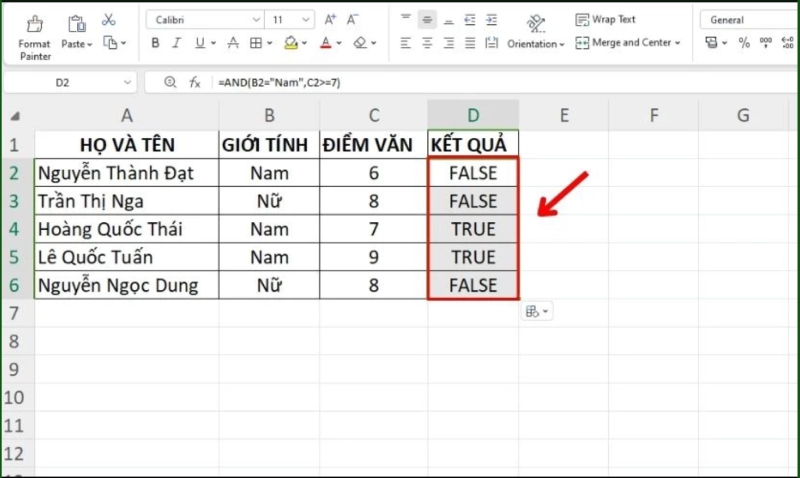Expand the underline style arrow
The image size is (800, 478).
click(213, 43)
